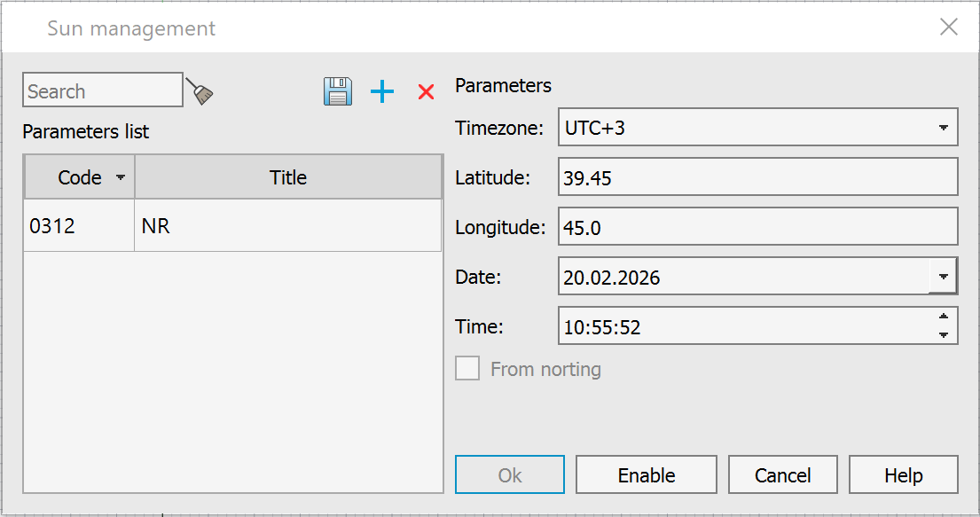Sort list by Code column arrow

click(x=121, y=177)
